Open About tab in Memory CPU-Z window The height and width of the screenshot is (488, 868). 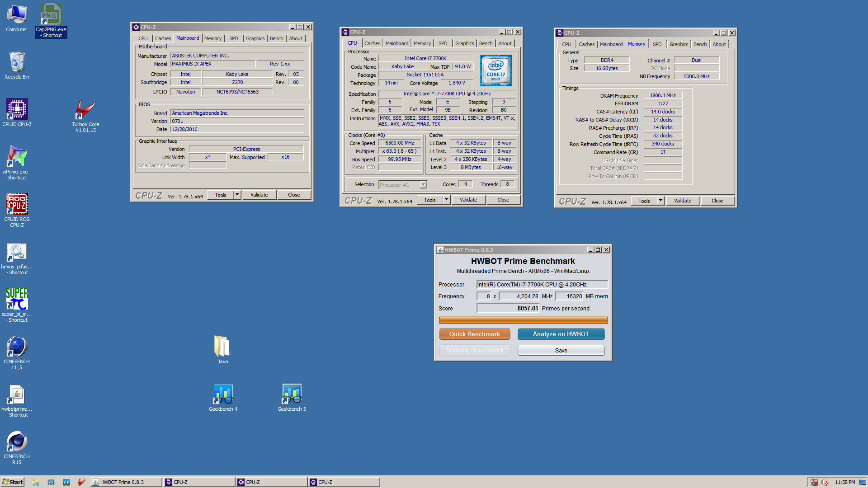pyautogui.click(x=719, y=44)
